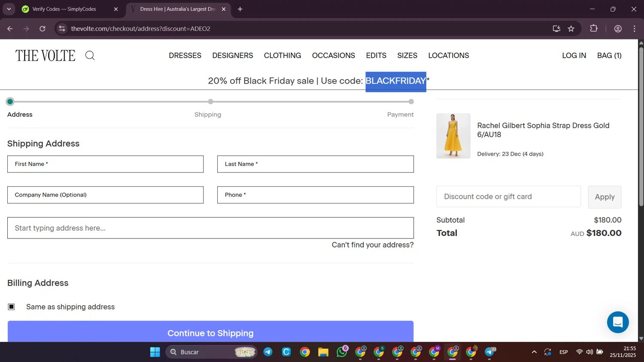This screenshot has width=644, height=362.
Task: Open the clock and date in tray
Action: click(623, 352)
